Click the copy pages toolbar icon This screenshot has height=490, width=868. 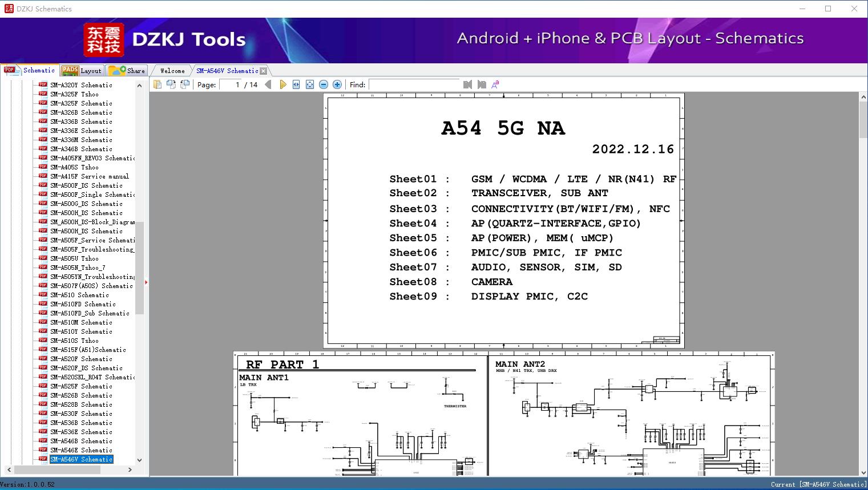(x=157, y=84)
